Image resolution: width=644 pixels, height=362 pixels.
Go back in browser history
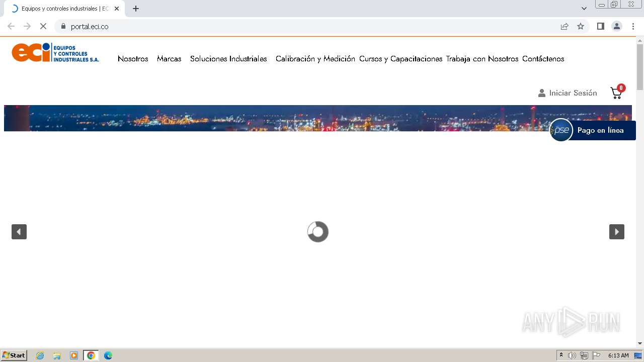click(x=11, y=26)
